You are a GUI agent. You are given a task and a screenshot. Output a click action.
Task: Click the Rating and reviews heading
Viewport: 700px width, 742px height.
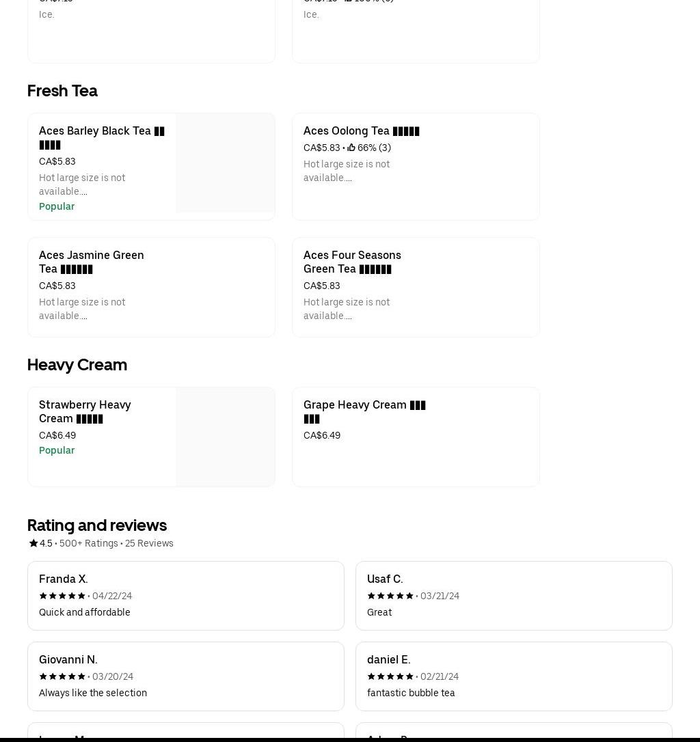pyautogui.click(x=97, y=525)
